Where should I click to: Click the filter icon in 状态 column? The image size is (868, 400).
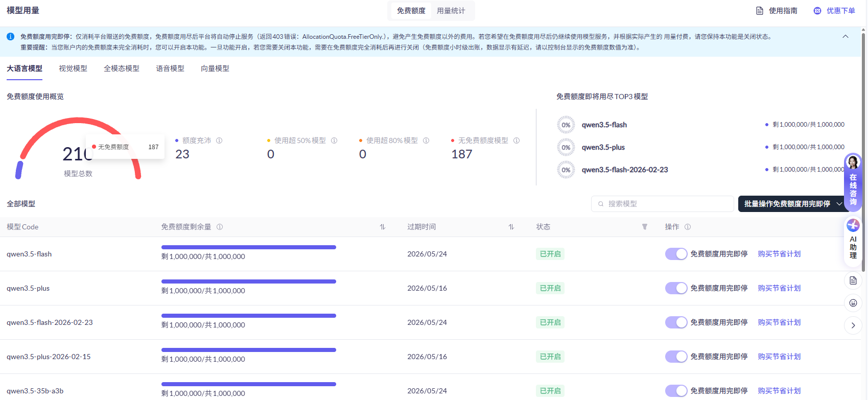pyautogui.click(x=645, y=227)
